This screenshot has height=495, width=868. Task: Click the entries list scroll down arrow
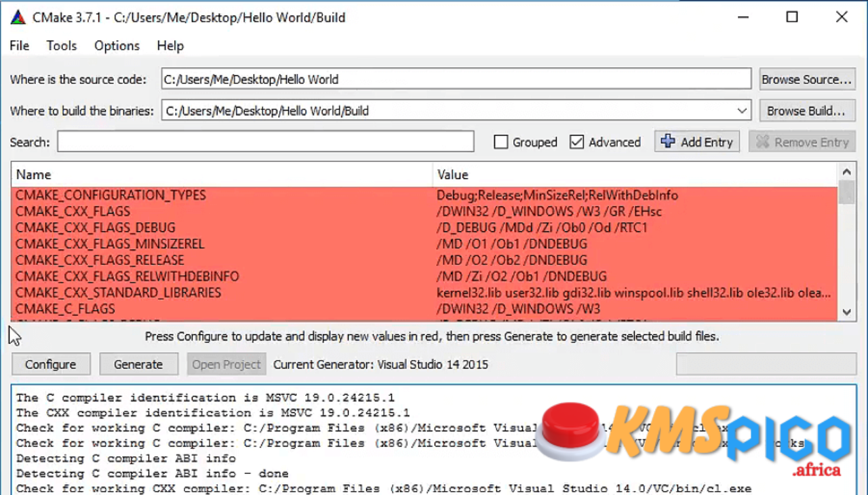(846, 313)
